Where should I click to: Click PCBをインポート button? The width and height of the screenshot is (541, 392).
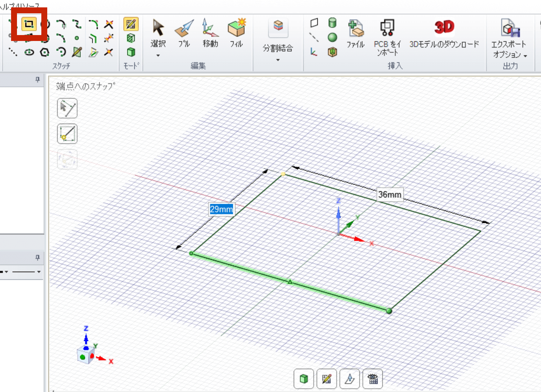(x=387, y=38)
